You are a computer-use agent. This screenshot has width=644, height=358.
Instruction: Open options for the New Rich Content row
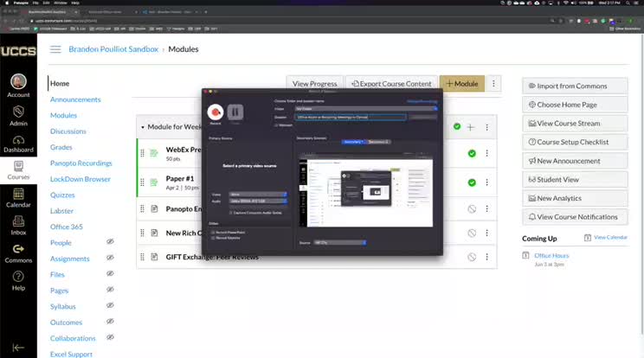(487, 233)
